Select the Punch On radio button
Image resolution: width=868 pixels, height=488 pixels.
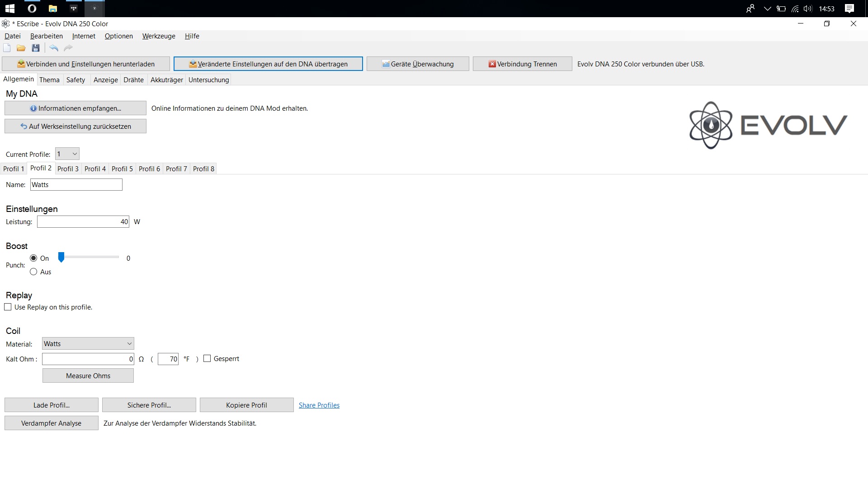pyautogui.click(x=33, y=258)
